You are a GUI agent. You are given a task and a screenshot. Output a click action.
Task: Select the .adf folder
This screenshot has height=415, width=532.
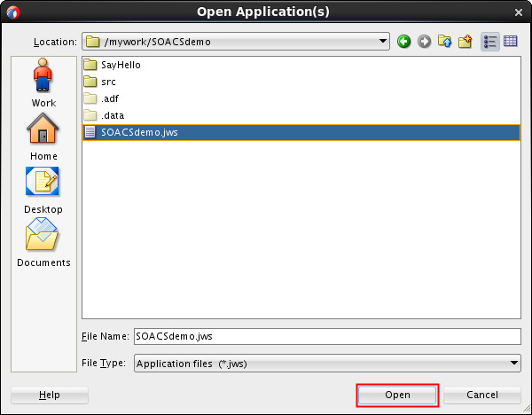pos(101,98)
